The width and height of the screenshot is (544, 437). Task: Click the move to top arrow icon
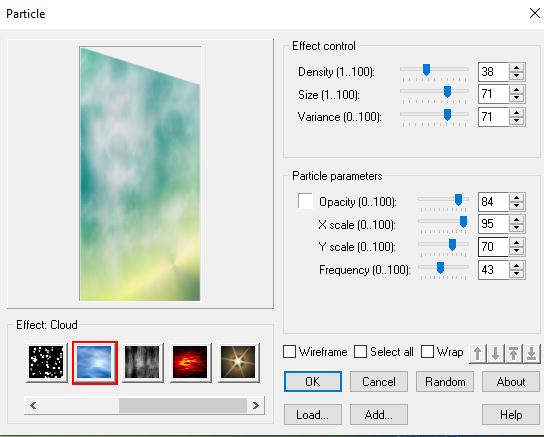click(x=513, y=354)
